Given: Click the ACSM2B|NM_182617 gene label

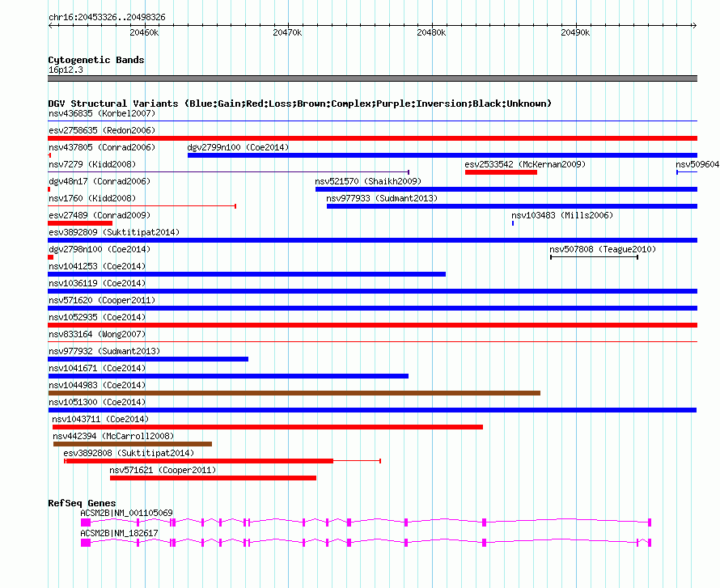Looking at the screenshot, I should (x=119, y=533).
